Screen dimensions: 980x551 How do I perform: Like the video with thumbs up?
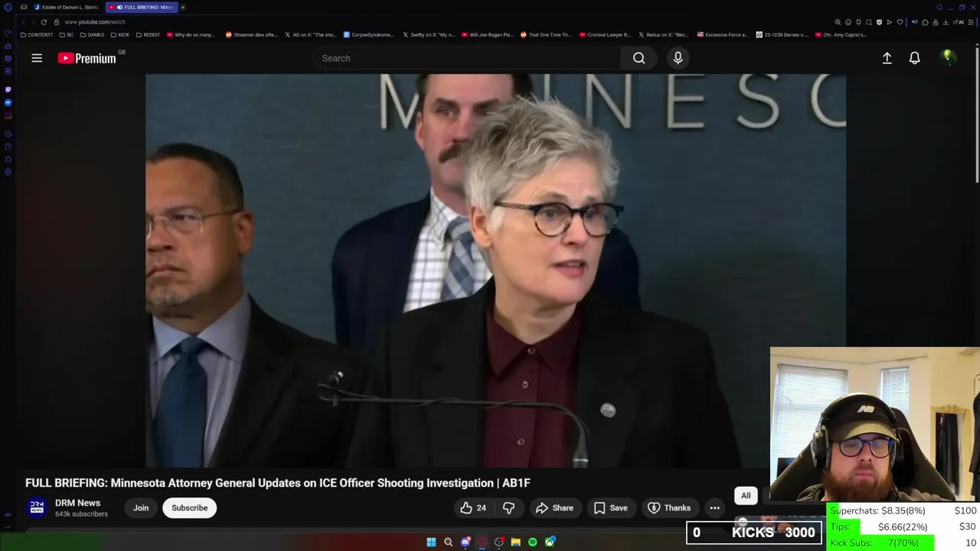coord(473,508)
